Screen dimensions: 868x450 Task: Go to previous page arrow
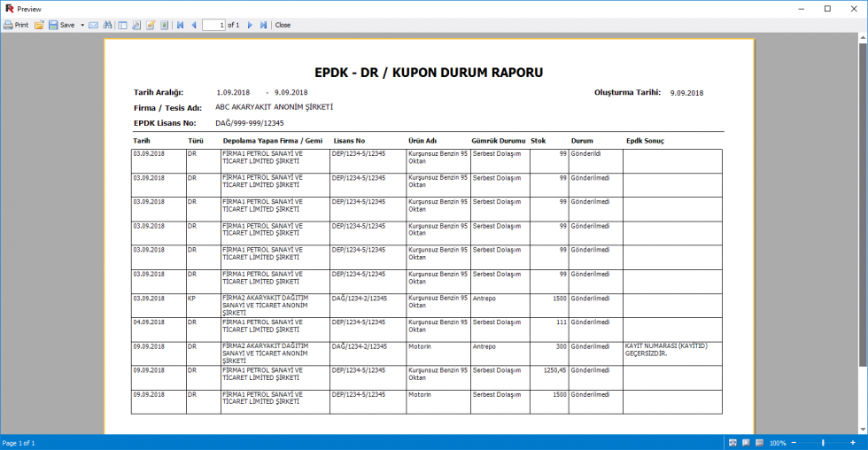pyautogui.click(x=194, y=25)
